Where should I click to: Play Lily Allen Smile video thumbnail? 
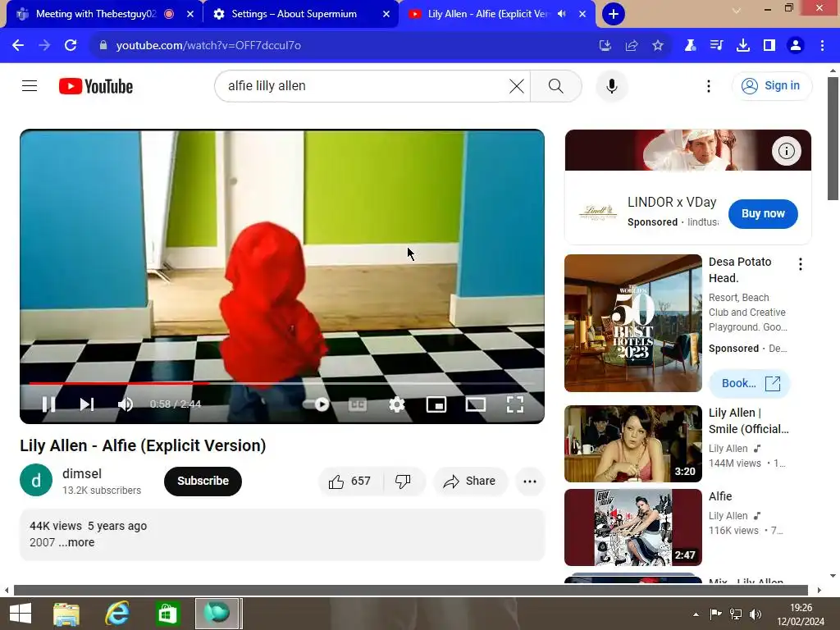coord(633,444)
